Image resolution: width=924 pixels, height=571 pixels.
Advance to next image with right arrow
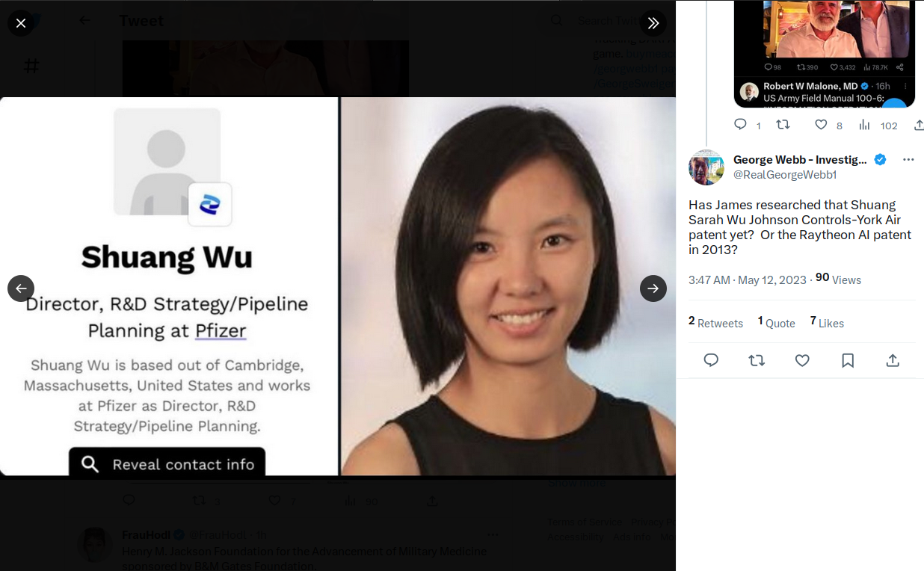click(x=653, y=288)
